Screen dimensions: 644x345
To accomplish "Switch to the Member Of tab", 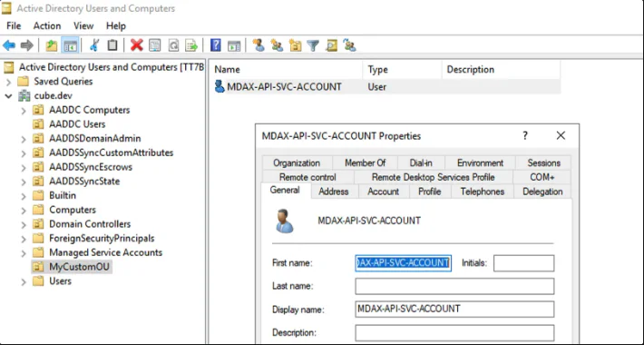I will coord(365,163).
